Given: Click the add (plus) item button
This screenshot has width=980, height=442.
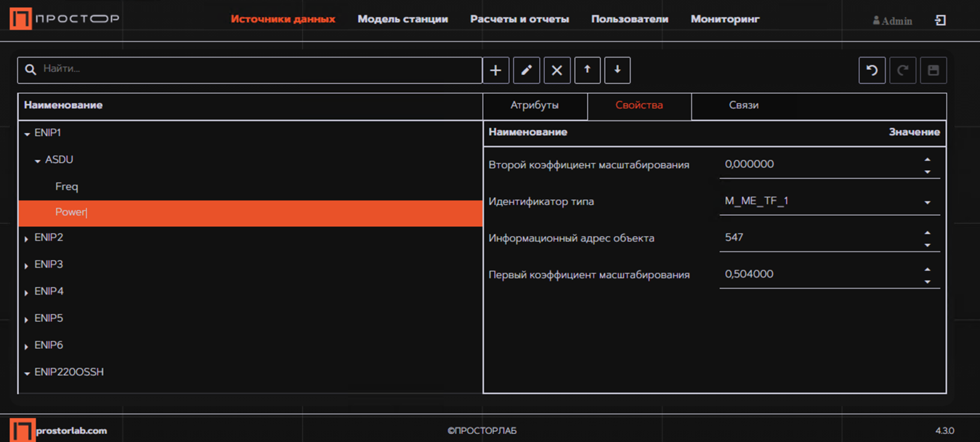Looking at the screenshot, I should [x=495, y=71].
